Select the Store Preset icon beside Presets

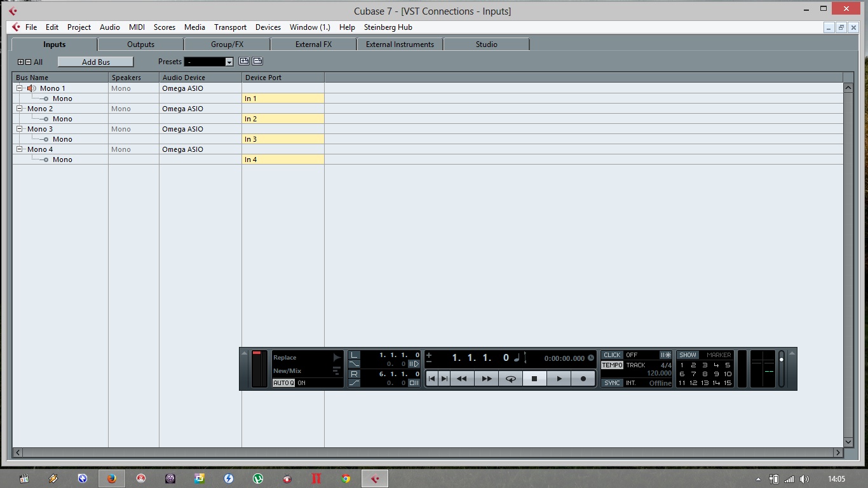click(244, 60)
